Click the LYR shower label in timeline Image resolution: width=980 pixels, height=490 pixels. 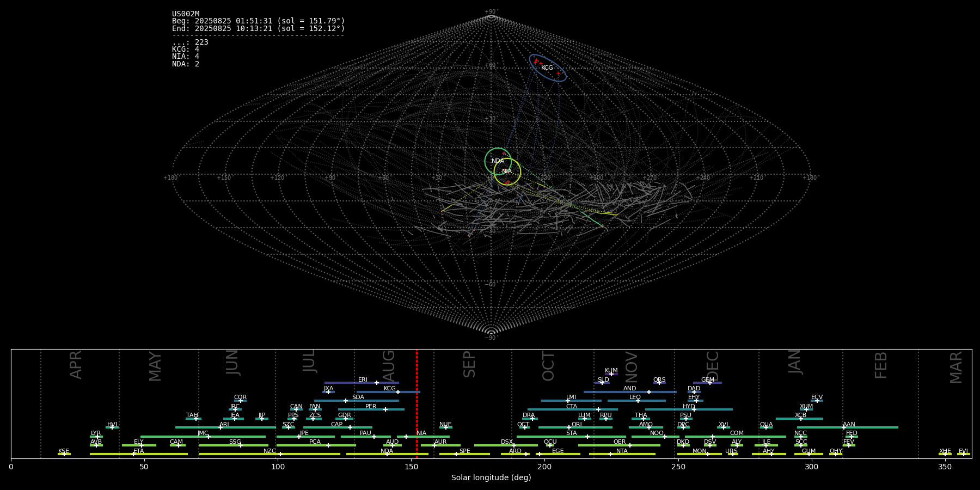tap(96, 433)
